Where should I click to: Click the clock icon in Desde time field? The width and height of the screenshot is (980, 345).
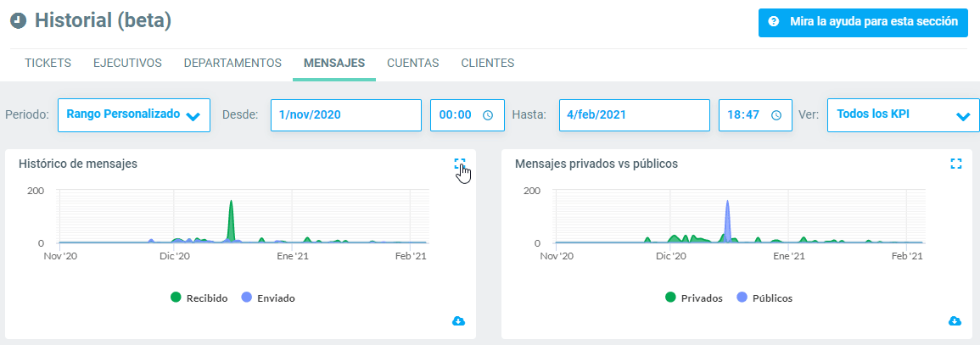[x=488, y=115]
